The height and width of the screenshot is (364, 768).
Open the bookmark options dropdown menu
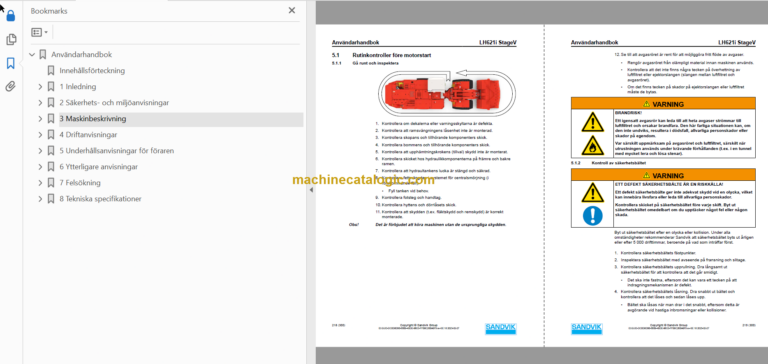[39, 32]
